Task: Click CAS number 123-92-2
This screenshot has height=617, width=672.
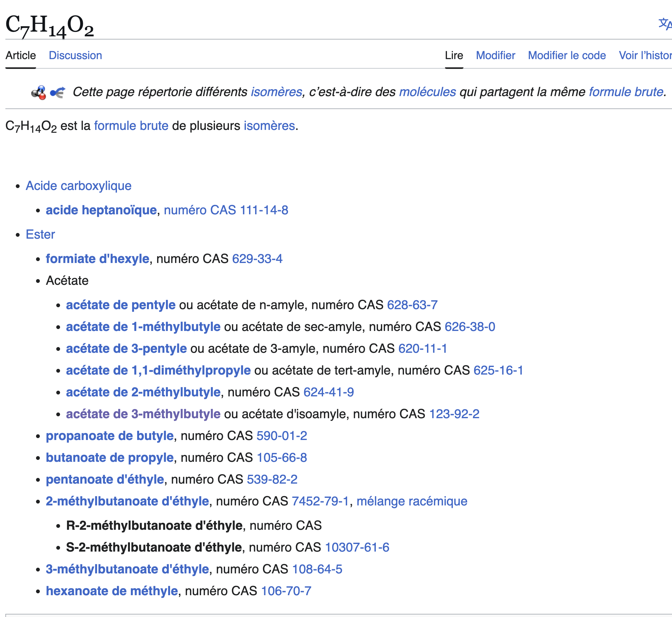Action: click(454, 414)
